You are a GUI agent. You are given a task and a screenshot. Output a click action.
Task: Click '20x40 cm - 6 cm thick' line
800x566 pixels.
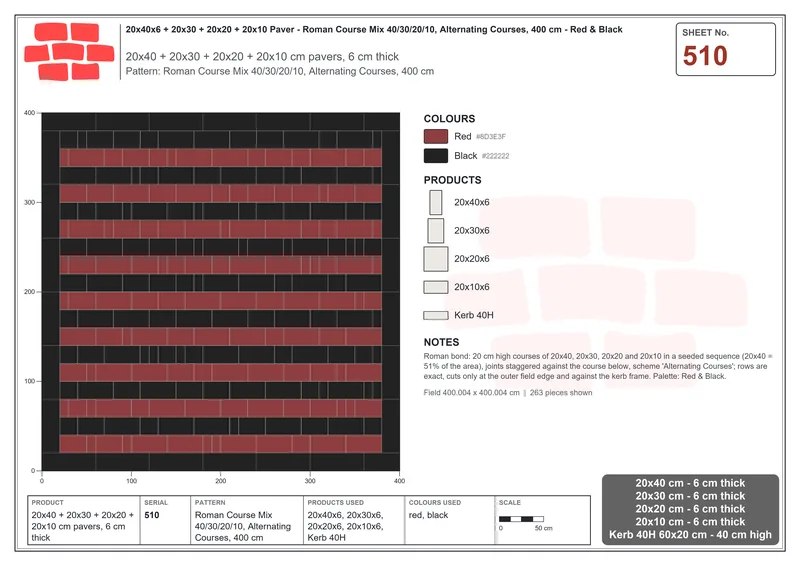[x=690, y=483]
